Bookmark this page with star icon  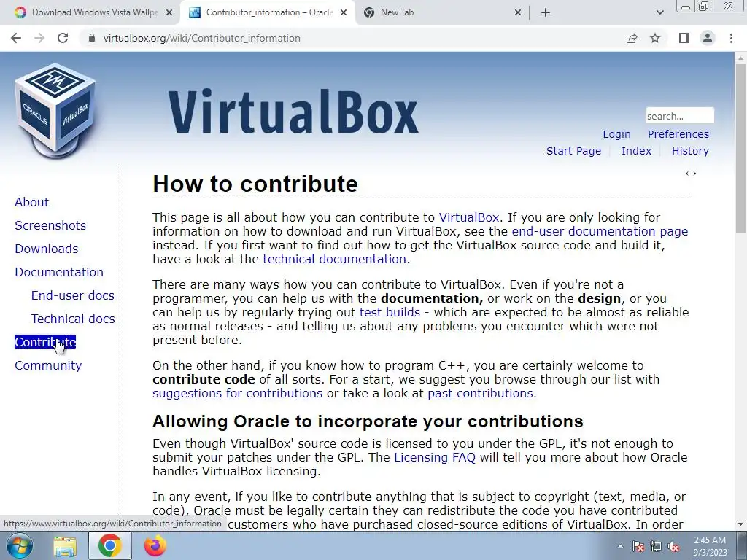[x=655, y=38]
